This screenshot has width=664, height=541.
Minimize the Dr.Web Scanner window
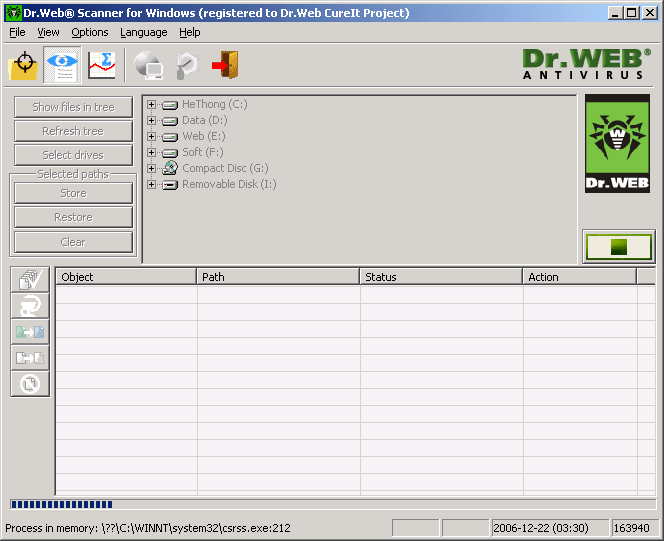(x=615, y=13)
